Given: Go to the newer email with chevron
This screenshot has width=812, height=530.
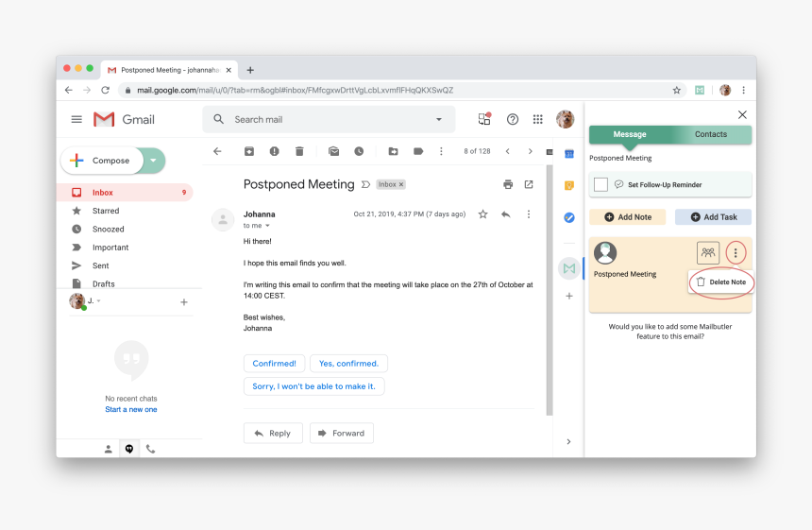Looking at the screenshot, I should [x=508, y=151].
